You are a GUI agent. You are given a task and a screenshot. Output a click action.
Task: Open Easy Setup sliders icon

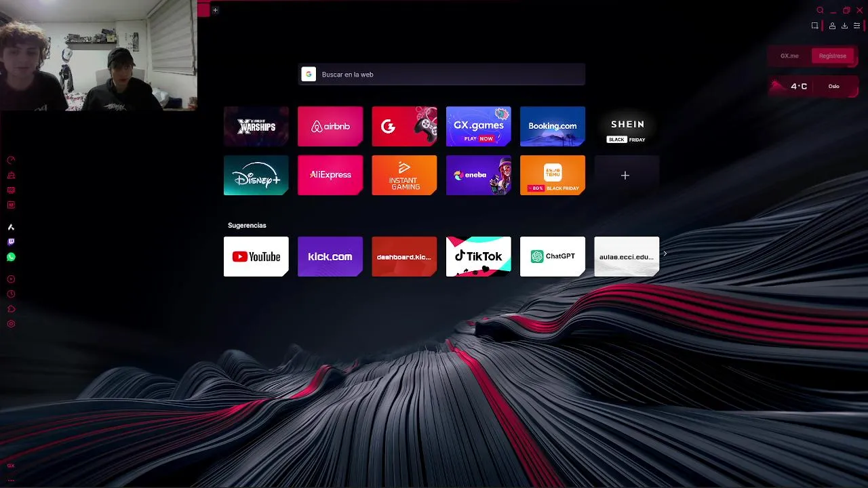(856, 26)
